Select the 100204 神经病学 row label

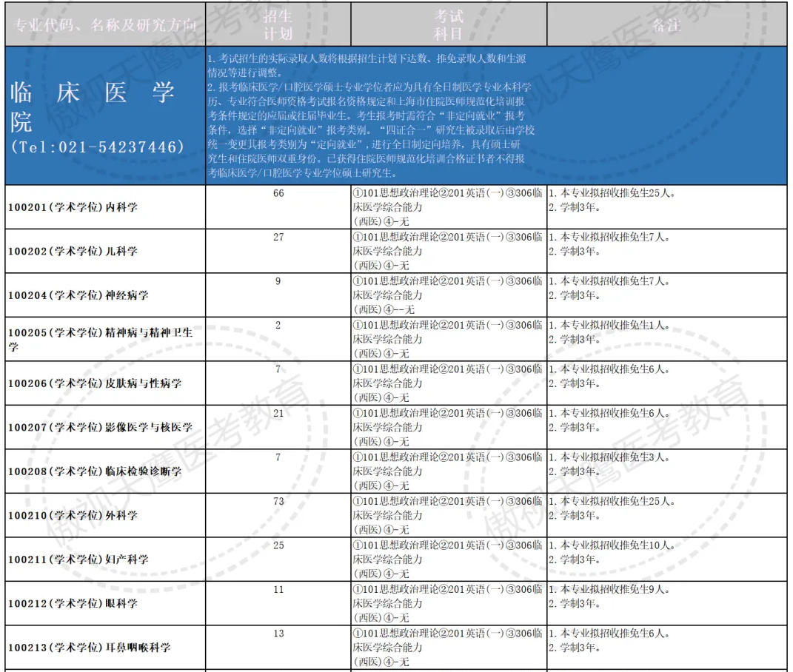(78, 295)
